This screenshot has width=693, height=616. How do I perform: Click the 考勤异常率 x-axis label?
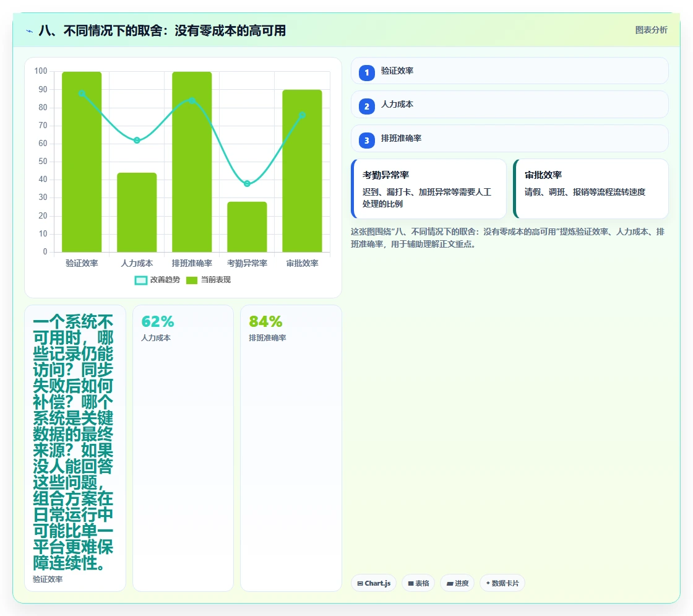click(x=247, y=263)
